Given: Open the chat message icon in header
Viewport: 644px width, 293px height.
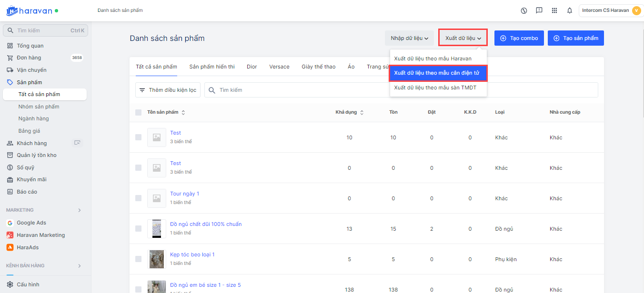Looking at the screenshot, I should click(539, 10).
